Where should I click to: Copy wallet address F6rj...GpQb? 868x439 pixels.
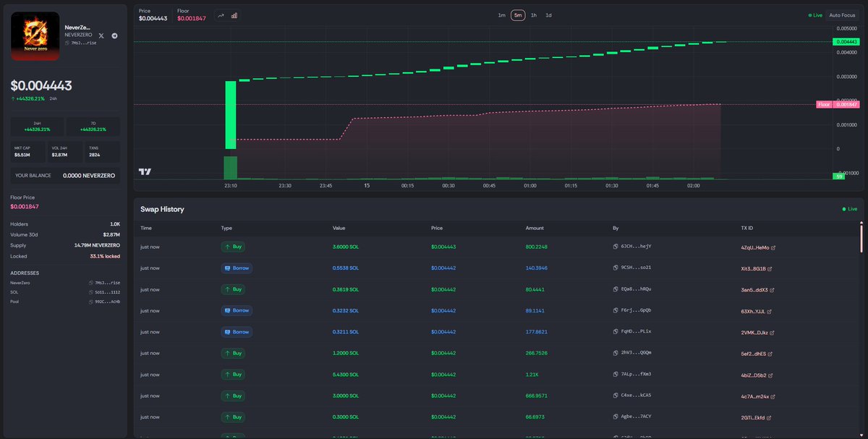tap(615, 310)
